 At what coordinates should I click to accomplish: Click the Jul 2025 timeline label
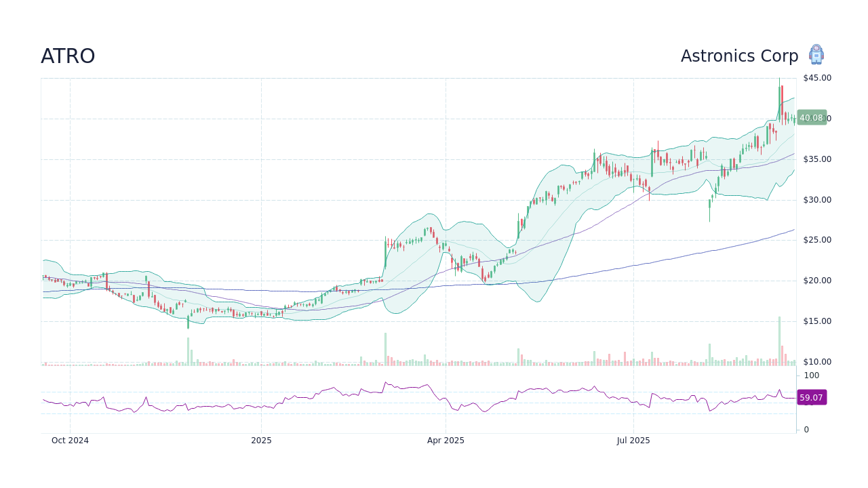[x=634, y=440]
